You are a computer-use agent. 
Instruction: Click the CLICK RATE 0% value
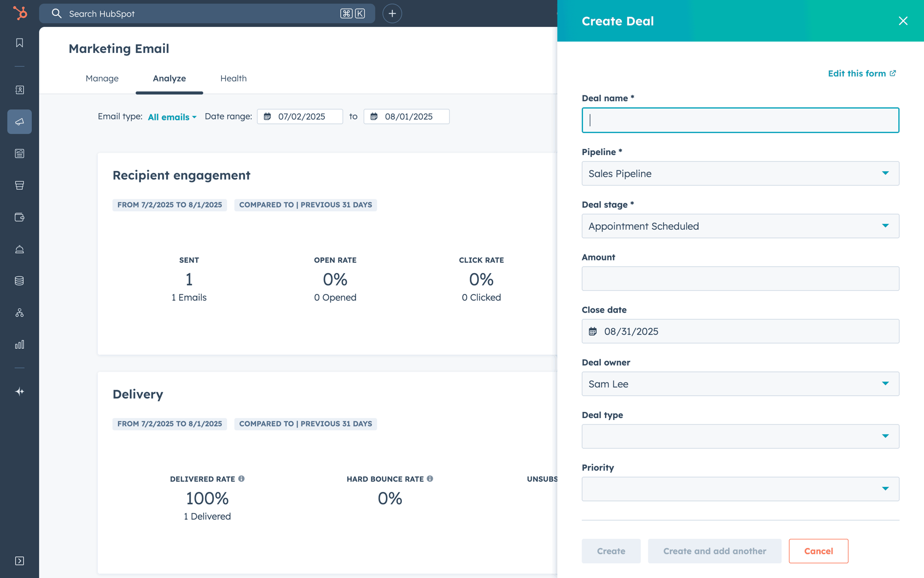[481, 279]
